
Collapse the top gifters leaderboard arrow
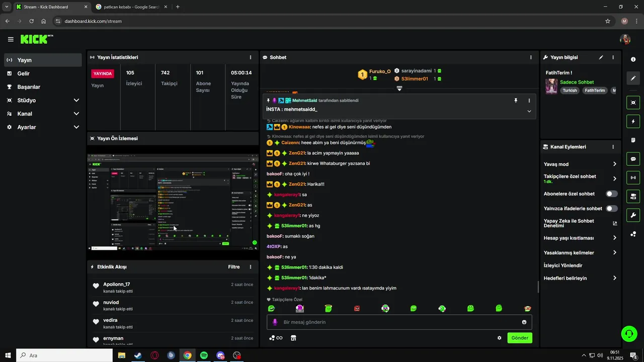[x=399, y=88]
